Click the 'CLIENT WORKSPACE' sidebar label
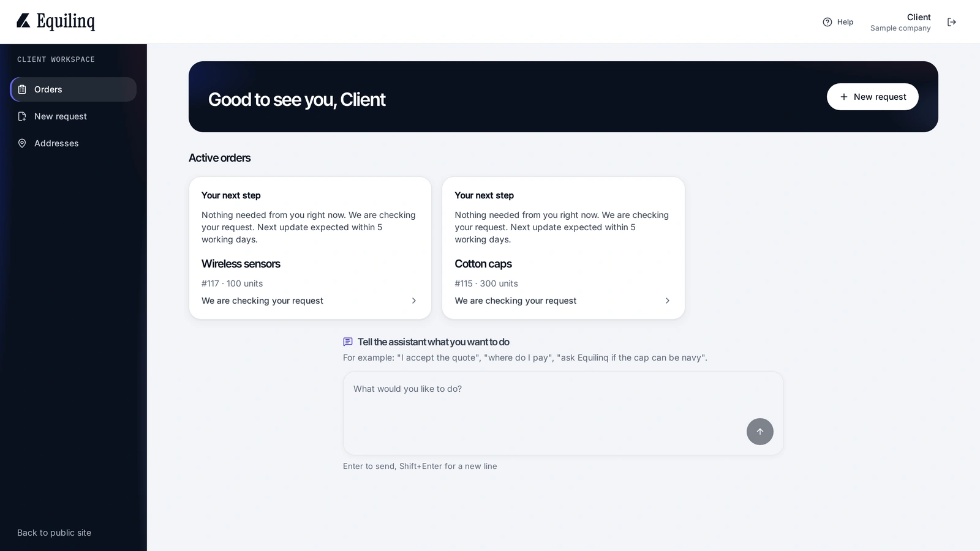Screen dimensions: 980x551 coord(56,59)
